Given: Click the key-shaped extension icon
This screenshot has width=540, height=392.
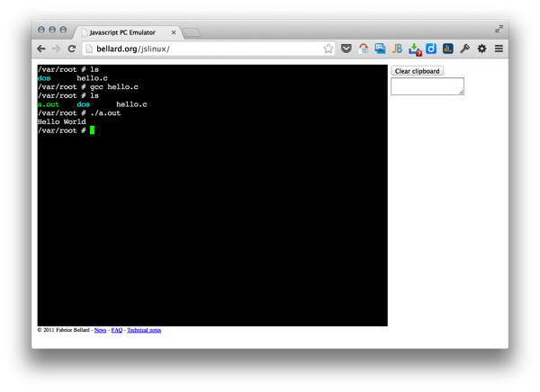Looking at the screenshot, I should [464, 49].
